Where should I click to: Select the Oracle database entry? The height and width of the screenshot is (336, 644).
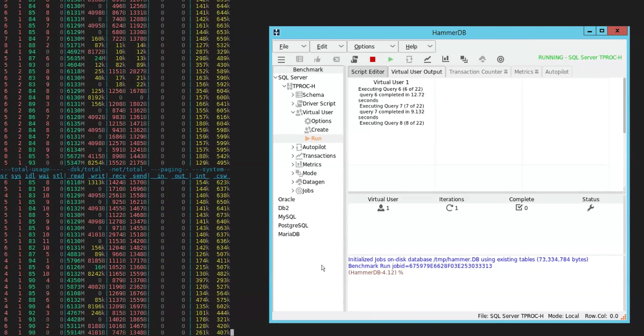[286, 199]
